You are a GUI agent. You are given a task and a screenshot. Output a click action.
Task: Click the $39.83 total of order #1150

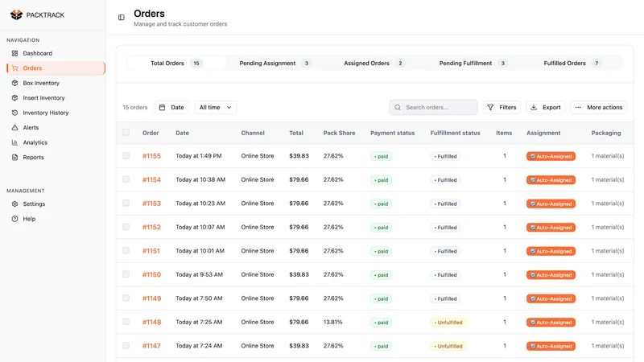(299, 274)
